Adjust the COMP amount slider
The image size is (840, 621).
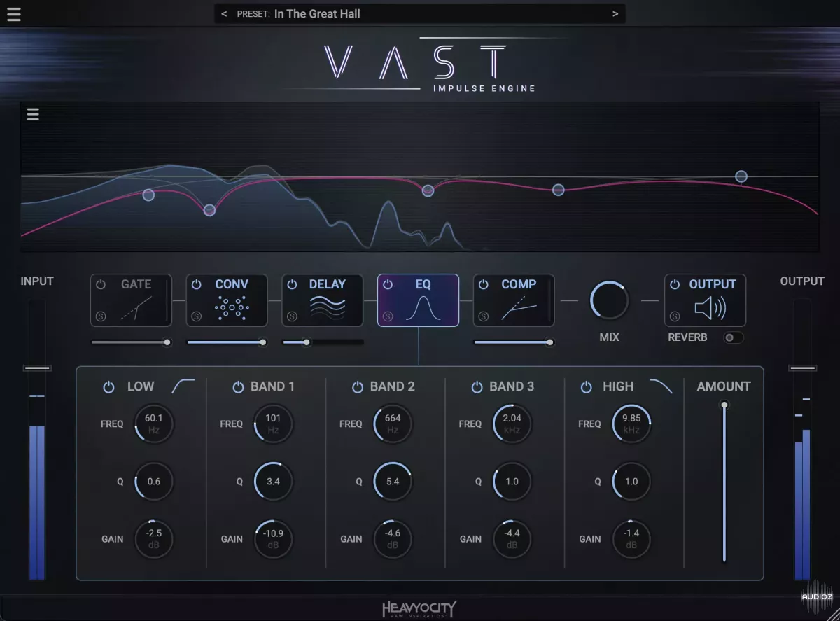[514, 342]
